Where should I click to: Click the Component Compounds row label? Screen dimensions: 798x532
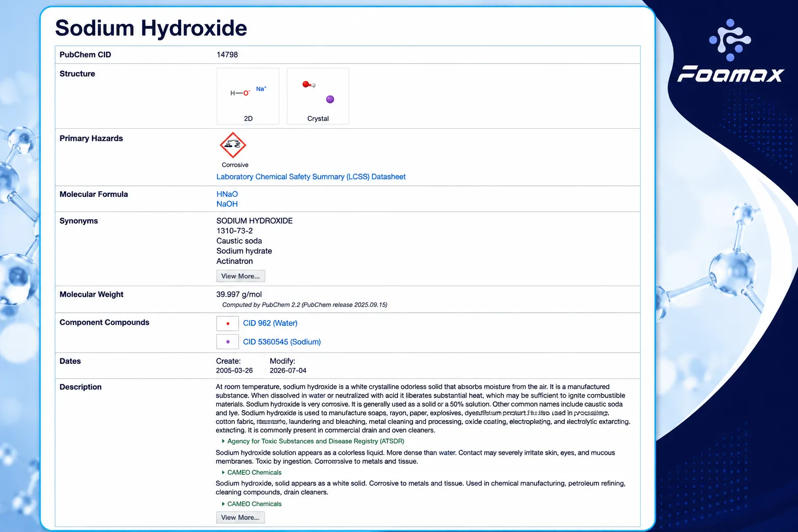click(104, 322)
